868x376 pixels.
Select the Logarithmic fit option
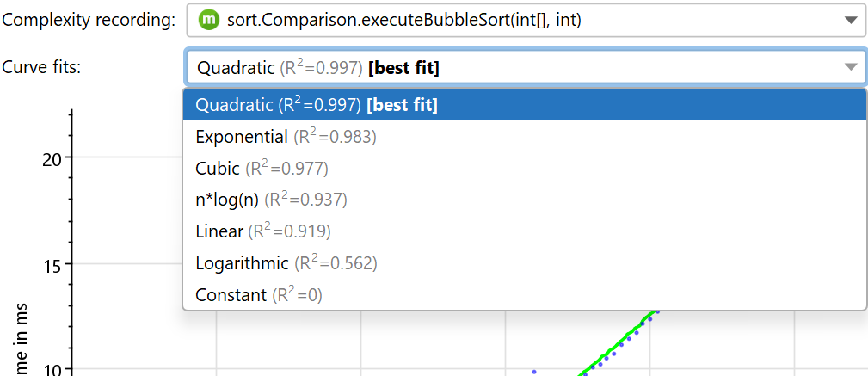click(x=286, y=263)
